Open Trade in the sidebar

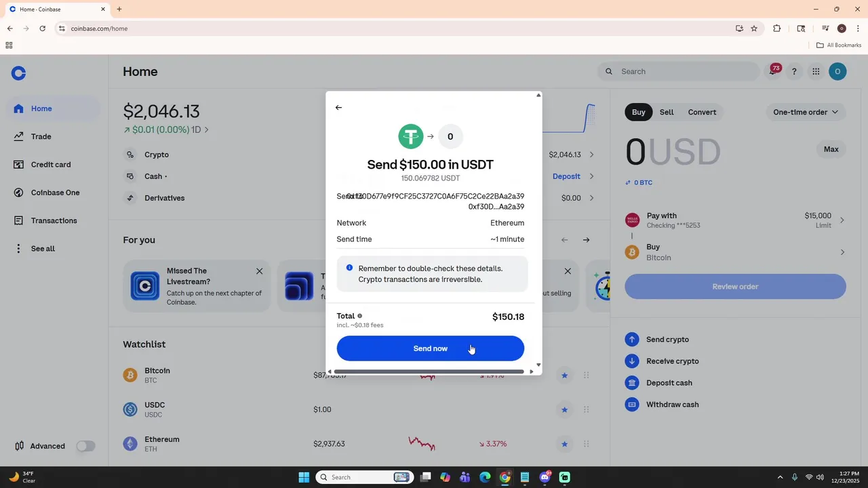(54, 136)
